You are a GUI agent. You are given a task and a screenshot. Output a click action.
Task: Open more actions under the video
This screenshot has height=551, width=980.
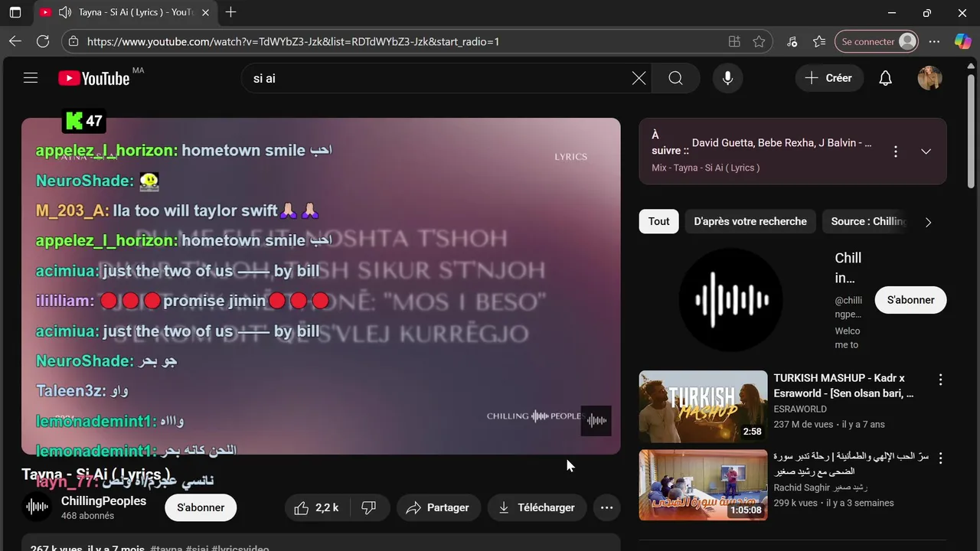tap(606, 507)
